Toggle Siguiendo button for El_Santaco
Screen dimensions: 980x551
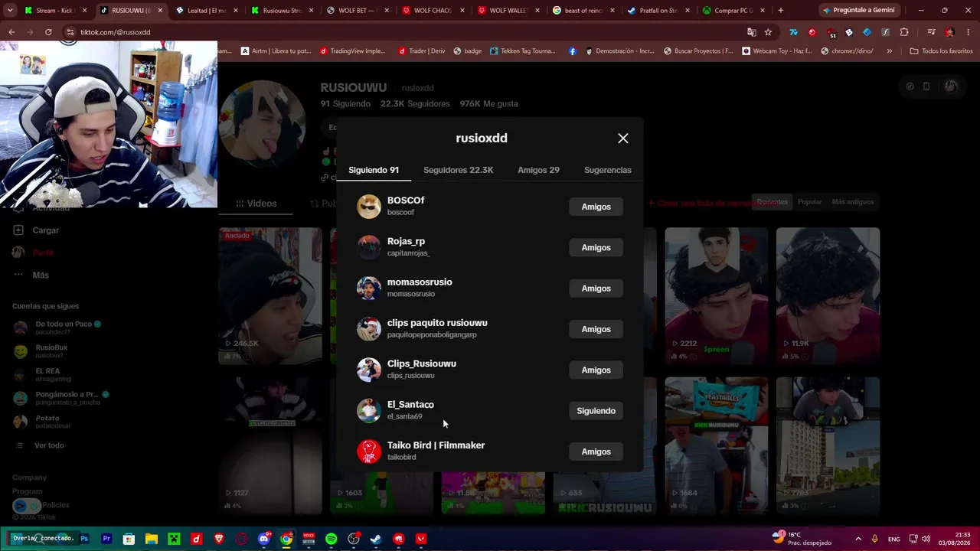(x=596, y=411)
